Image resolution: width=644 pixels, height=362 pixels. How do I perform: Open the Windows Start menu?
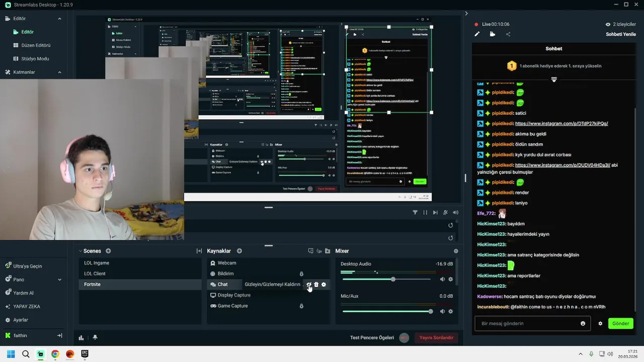coord(11,354)
